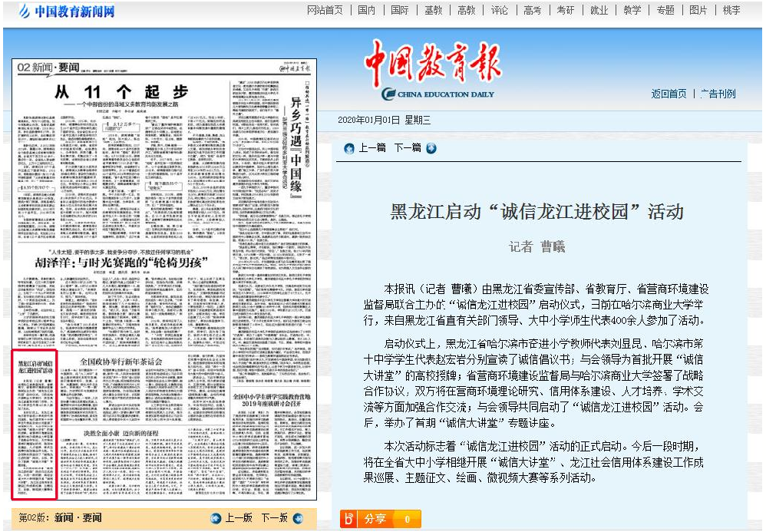Go to next page via 下一版 link
This screenshot has width=766, height=532.
point(274,518)
